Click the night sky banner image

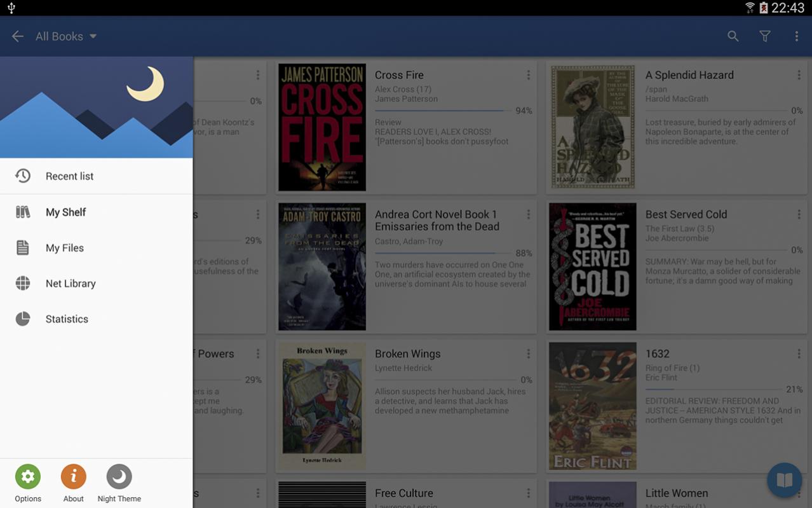tap(97, 107)
